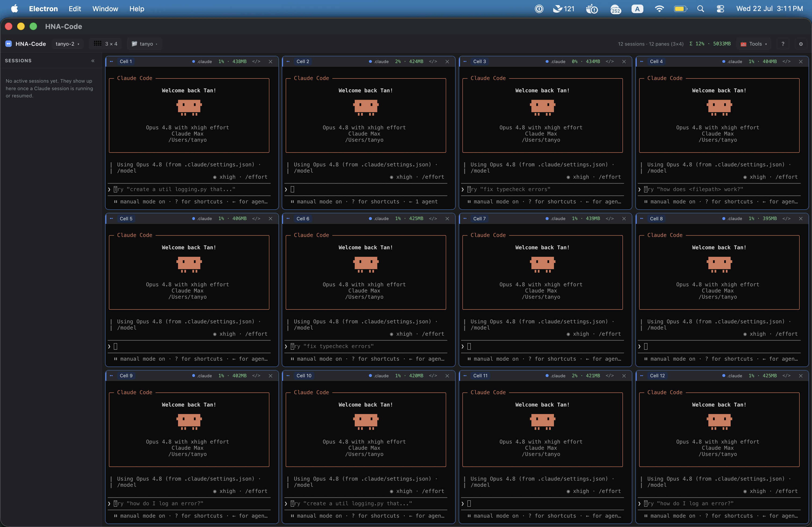Screen dimensions: 812x527
Task: Open the help question mark button
Action: pyautogui.click(x=783, y=44)
